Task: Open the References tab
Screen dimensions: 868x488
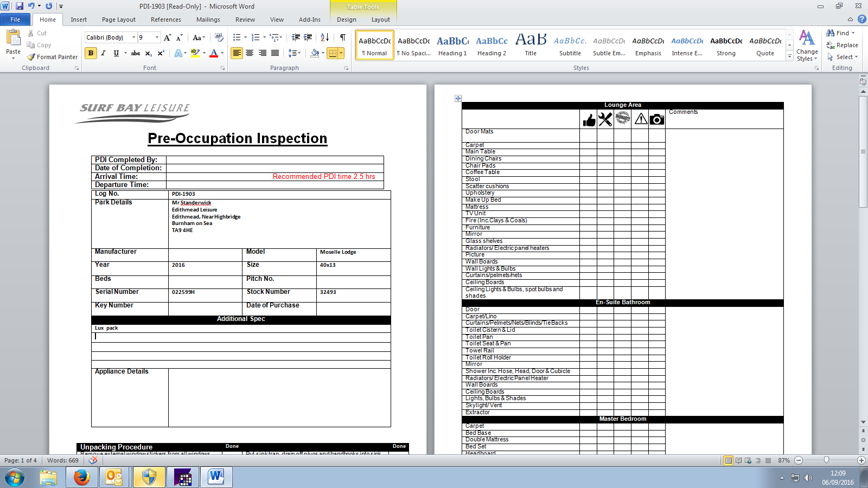Action: (x=166, y=20)
